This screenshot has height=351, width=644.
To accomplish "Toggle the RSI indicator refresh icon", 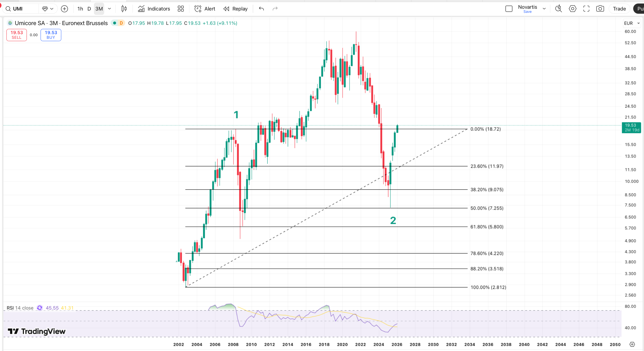I will 40,308.
